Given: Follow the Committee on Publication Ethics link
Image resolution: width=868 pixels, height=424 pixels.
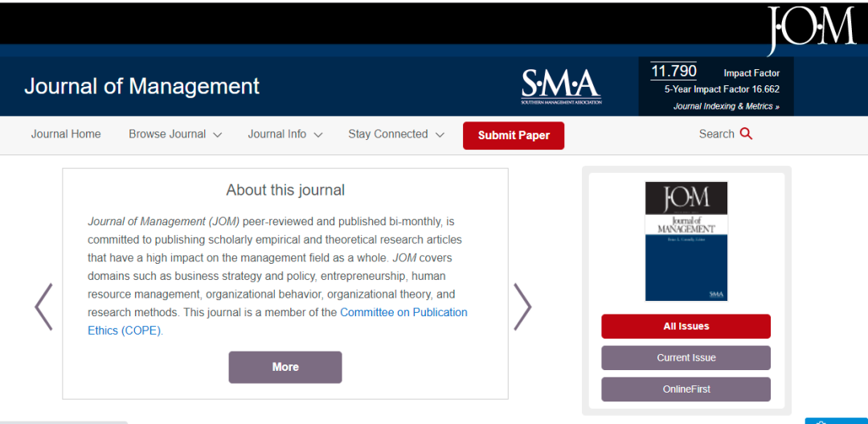Looking at the screenshot, I should point(403,312).
